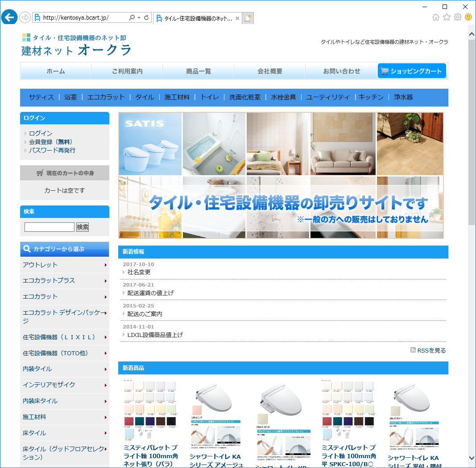Click the 検索 submit button

[x=83, y=227]
